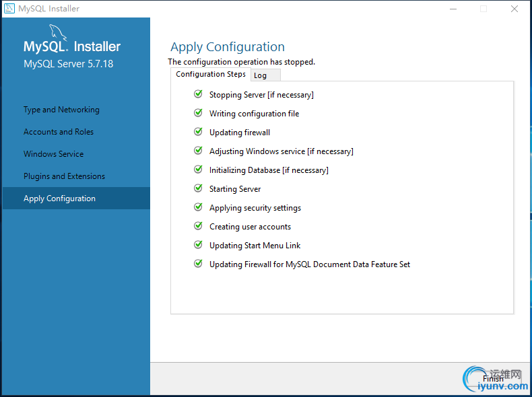Minimize the MySQL Installer window
The height and width of the screenshot is (397, 532).
point(453,9)
